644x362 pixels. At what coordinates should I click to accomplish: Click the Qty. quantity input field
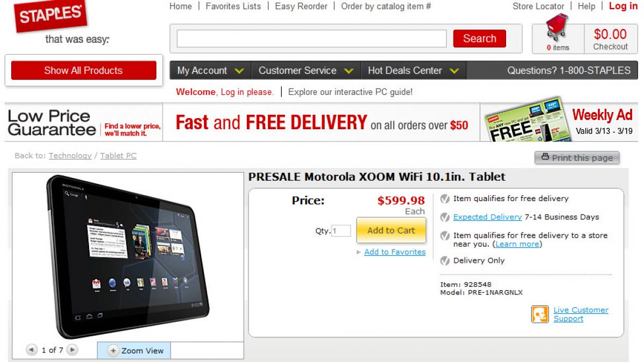(341, 231)
